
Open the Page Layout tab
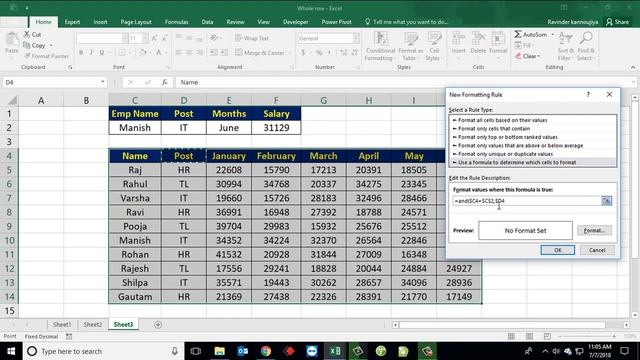[136, 22]
